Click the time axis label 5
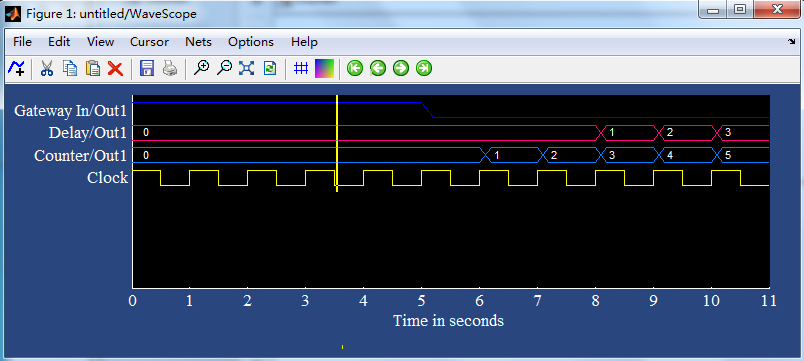The image size is (804, 361). pos(421,300)
